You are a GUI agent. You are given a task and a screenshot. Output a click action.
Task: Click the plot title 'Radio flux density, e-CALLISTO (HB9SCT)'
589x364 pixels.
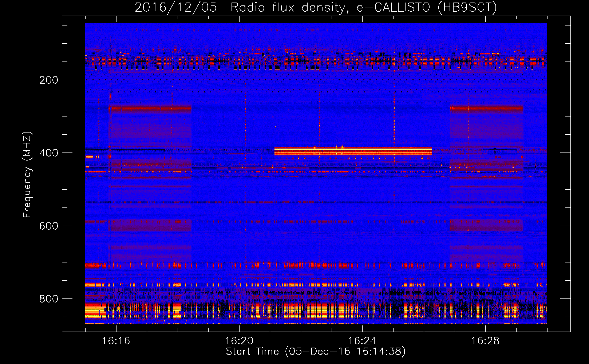click(x=363, y=8)
